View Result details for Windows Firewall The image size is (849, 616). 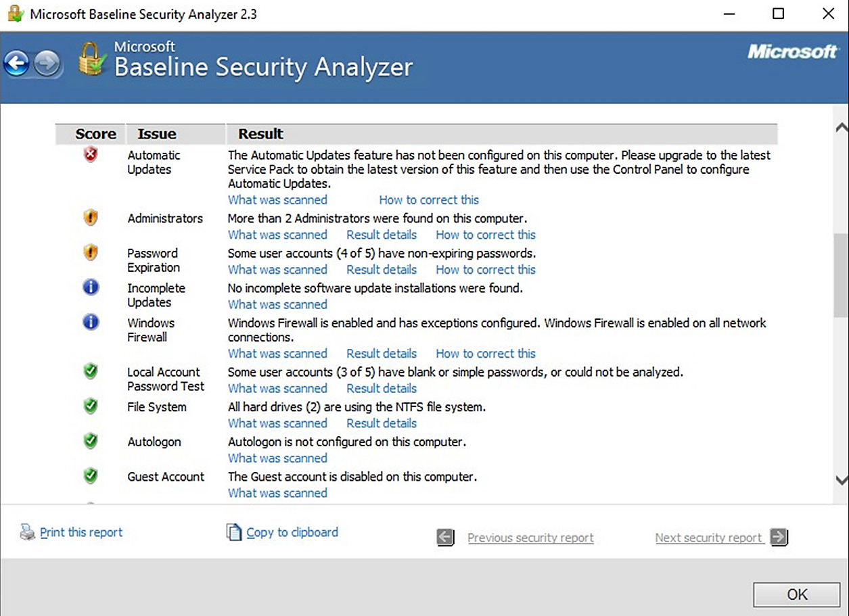pos(382,353)
